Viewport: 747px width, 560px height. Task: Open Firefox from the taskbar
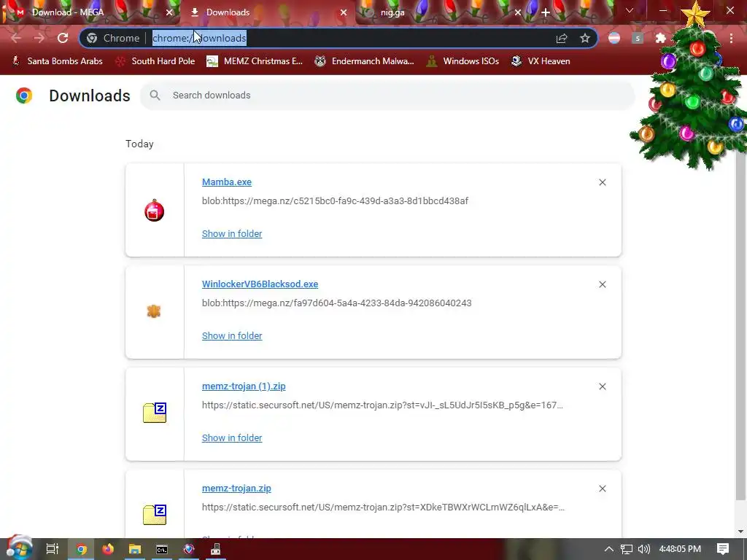[x=108, y=549]
